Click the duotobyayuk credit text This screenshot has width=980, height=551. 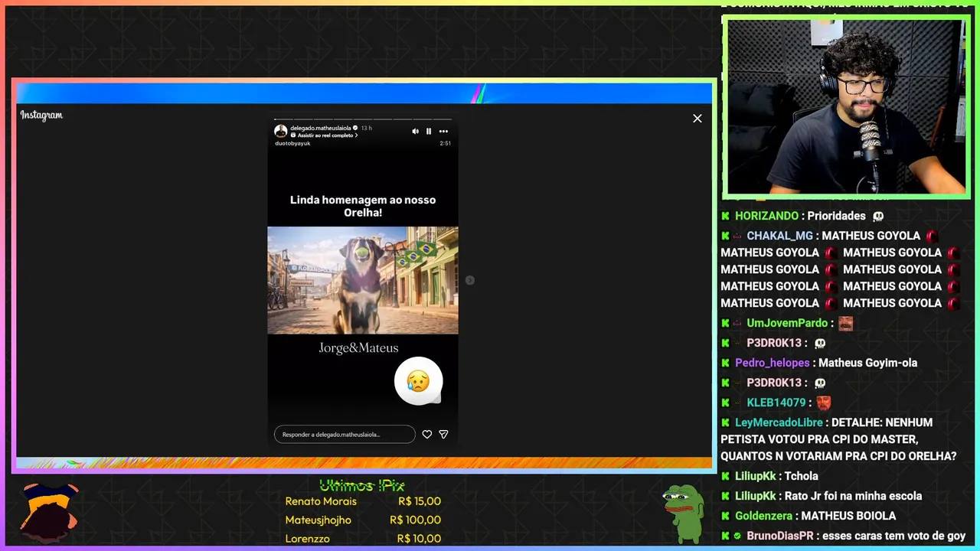[x=292, y=143]
